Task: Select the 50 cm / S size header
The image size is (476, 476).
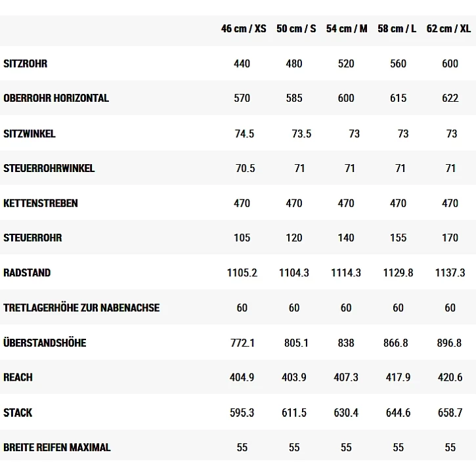Action: 296,29
